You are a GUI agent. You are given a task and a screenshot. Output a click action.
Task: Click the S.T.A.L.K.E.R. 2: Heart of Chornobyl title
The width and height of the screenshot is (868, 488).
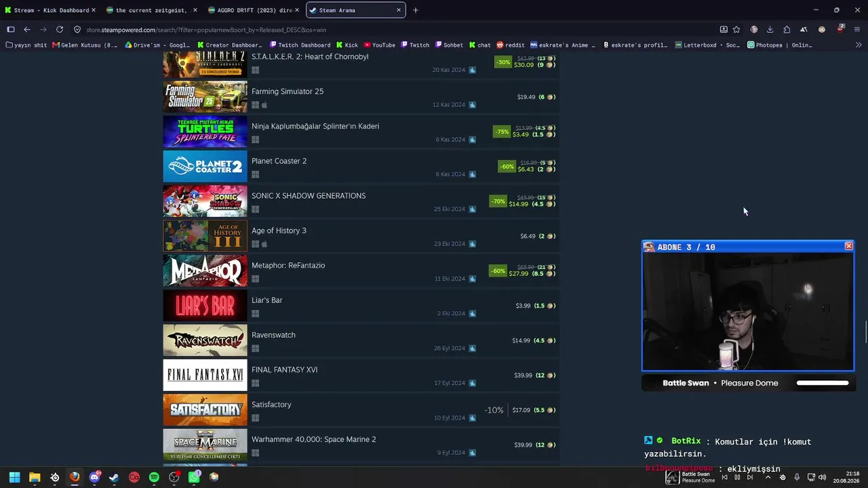(x=310, y=57)
